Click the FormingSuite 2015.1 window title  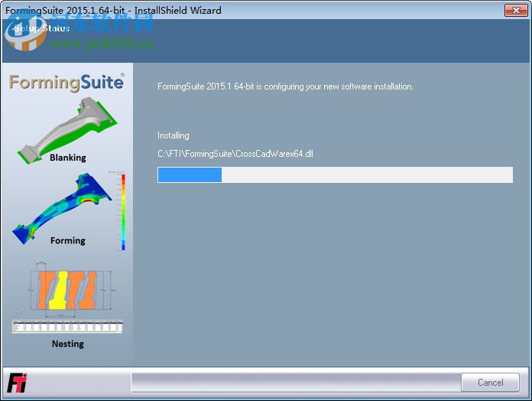point(113,10)
